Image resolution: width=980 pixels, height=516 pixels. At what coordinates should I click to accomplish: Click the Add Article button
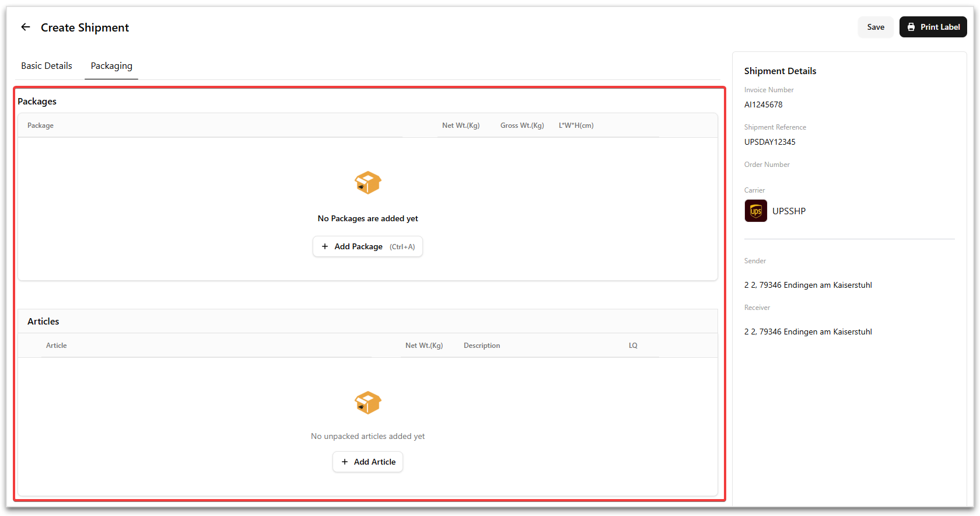[367, 462]
